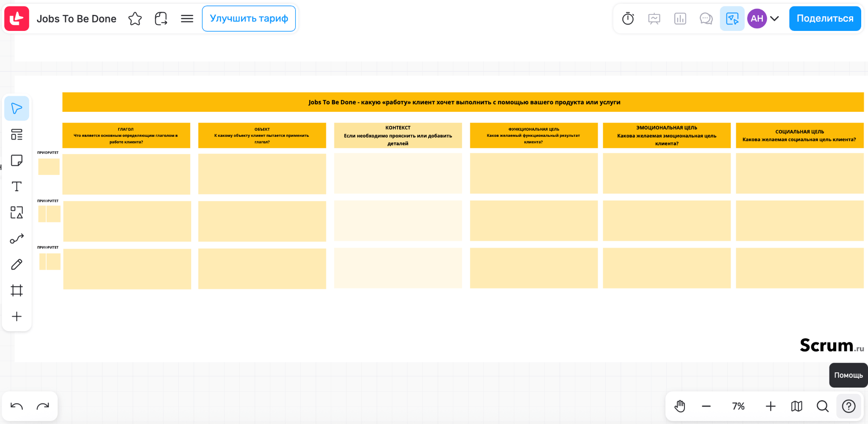Zoom out with minus button
Screen dimensions: 868x424
[706, 406]
